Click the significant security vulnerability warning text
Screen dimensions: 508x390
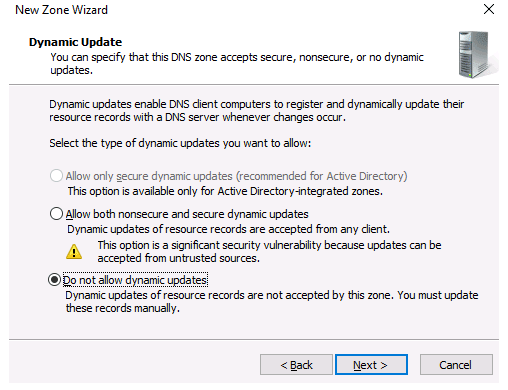tap(269, 252)
